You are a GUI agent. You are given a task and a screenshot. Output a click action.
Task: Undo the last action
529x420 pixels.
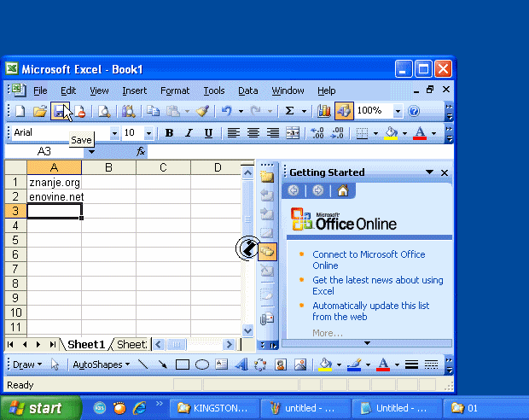coord(227,111)
